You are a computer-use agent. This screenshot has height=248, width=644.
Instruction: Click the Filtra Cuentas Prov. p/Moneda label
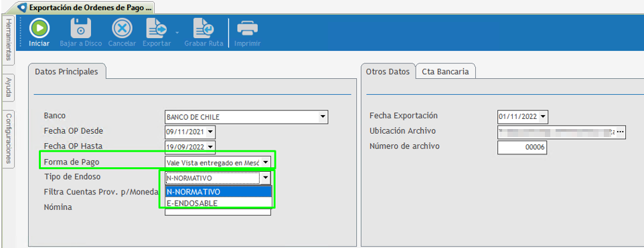(101, 192)
